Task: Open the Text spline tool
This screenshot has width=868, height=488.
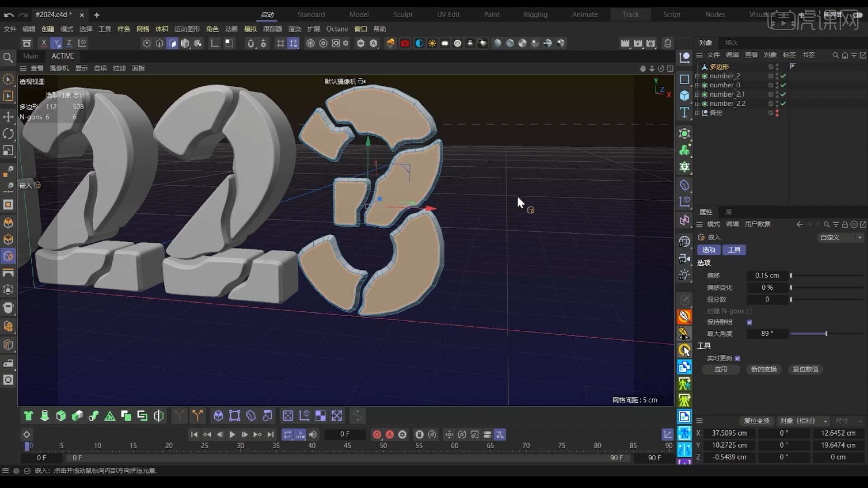Action: [x=684, y=113]
